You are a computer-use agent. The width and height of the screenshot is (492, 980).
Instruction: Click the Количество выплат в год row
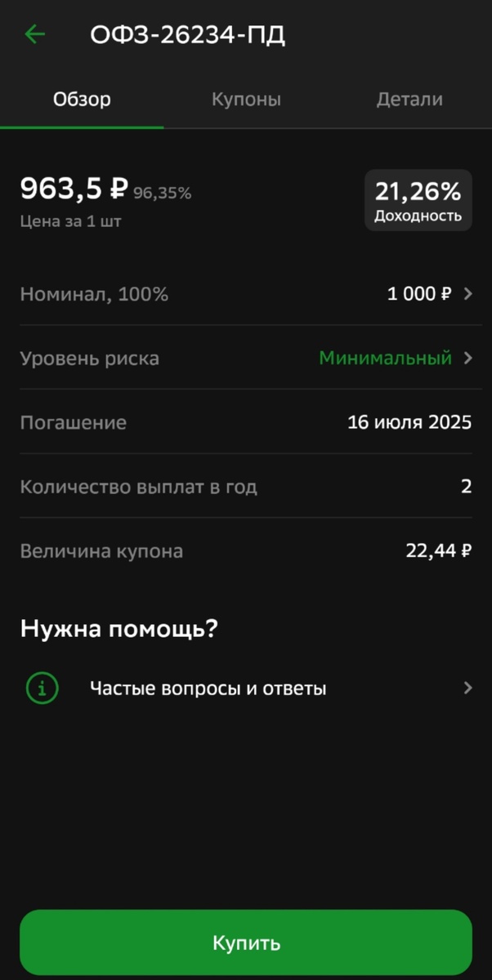[245, 486]
